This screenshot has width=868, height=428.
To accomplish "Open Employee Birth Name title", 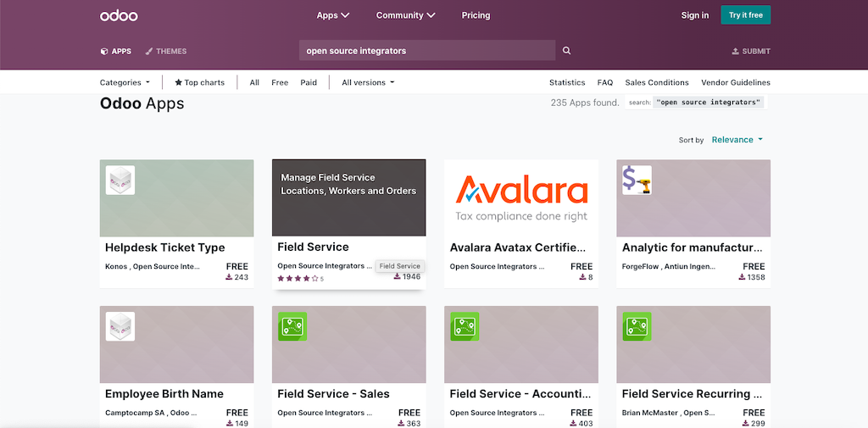I will (x=164, y=394).
